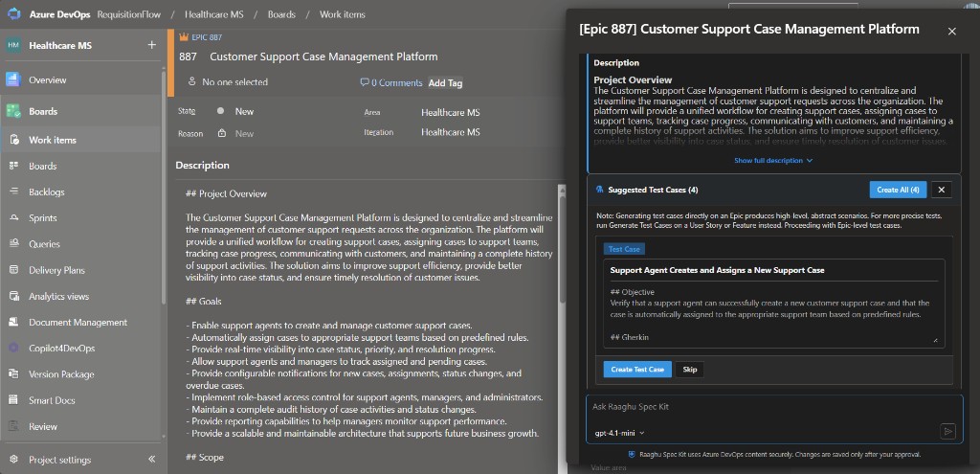Click the Description area vertical scrollbar
This screenshot has height=474, width=980.
point(561,250)
